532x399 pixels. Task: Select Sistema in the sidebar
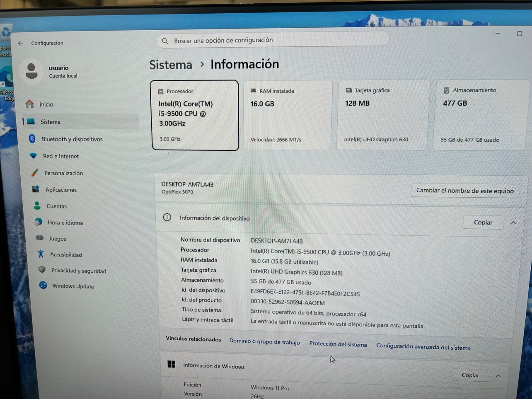coord(81,122)
